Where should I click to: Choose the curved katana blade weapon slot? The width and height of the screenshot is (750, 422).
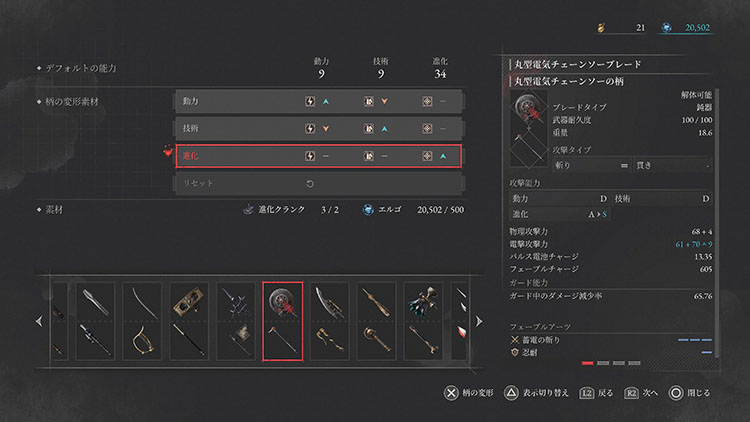[x=142, y=321]
